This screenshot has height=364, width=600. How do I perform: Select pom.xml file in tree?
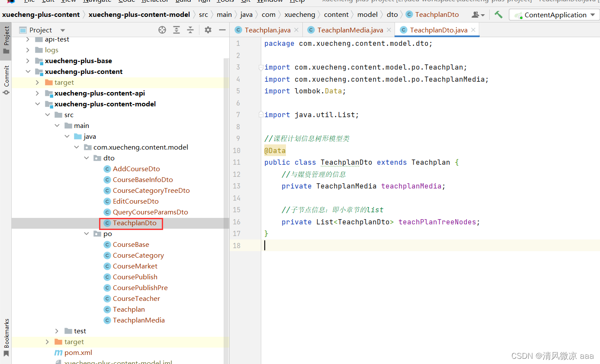[78, 352]
